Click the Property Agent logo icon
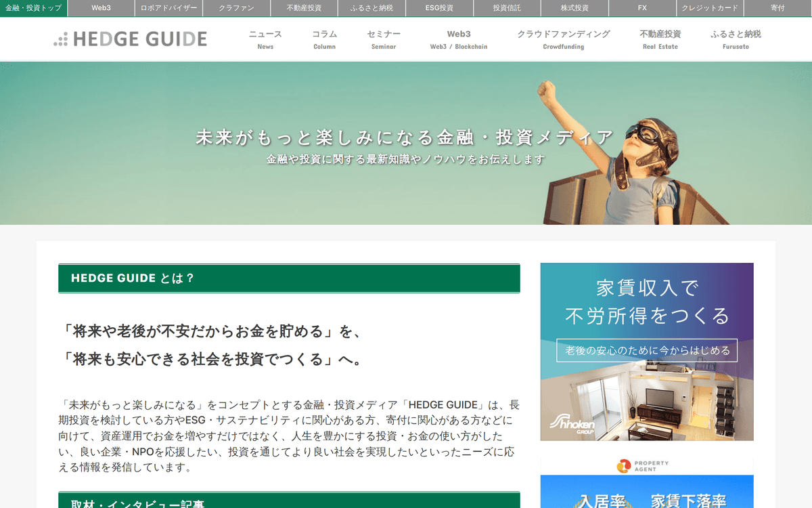This screenshot has height=508, width=812. 623,466
